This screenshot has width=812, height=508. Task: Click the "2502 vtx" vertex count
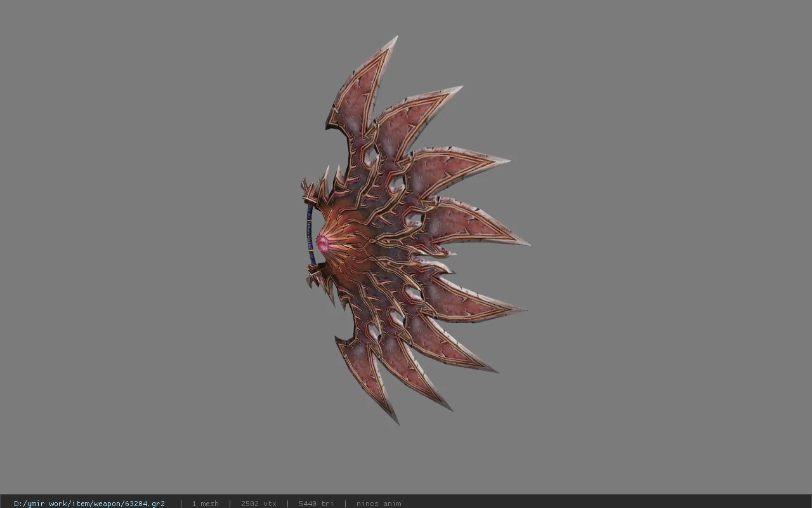259,504
